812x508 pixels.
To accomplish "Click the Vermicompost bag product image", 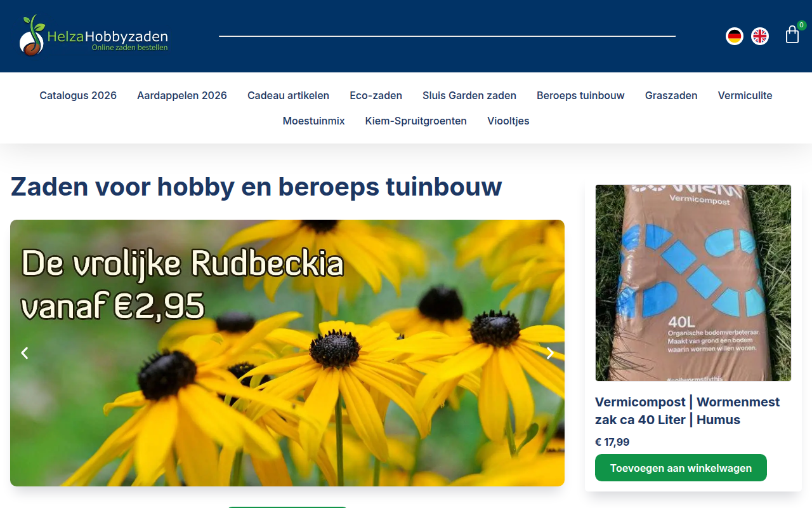I will coord(693,283).
